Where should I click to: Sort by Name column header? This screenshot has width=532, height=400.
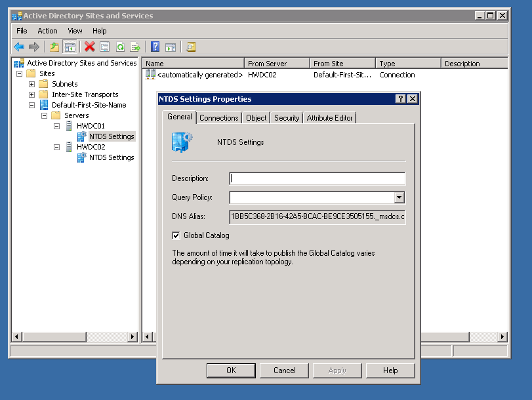click(x=194, y=64)
